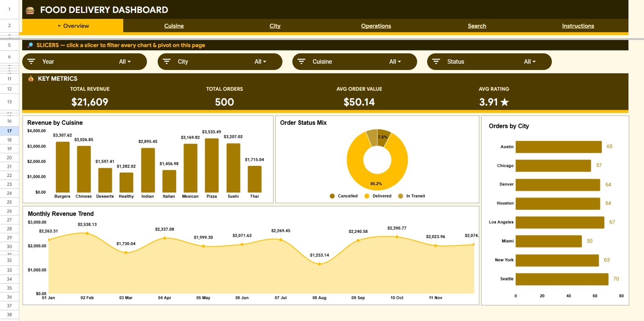The height and width of the screenshot is (321, 644).
Task: Click the star icon beside average rating 3.91
Action: click(x=505, y=102)
